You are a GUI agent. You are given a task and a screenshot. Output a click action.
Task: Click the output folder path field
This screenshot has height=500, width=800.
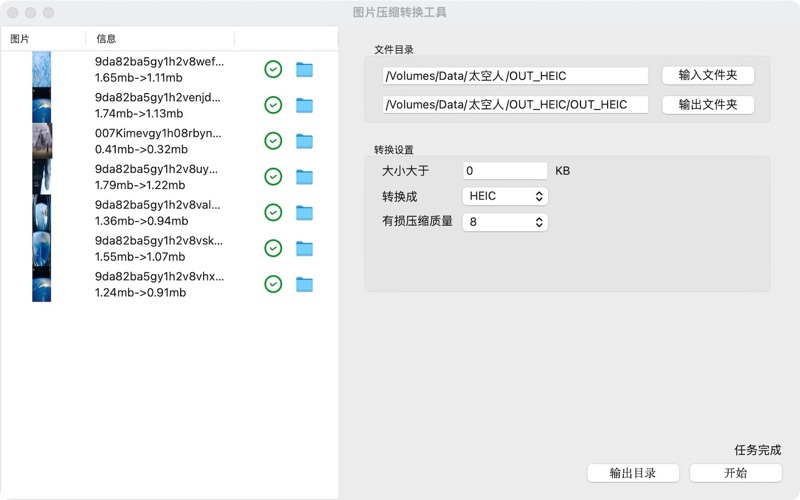[515, 105]
